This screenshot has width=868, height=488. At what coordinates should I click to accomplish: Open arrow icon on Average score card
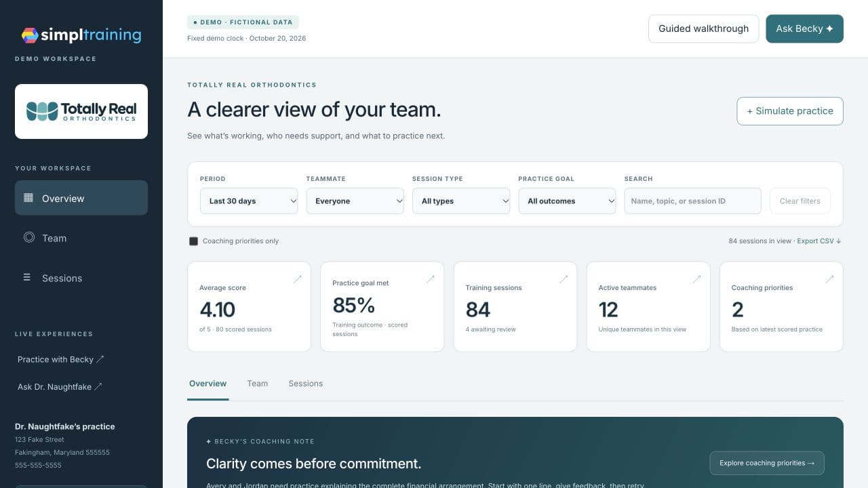(x=298, y=279)
